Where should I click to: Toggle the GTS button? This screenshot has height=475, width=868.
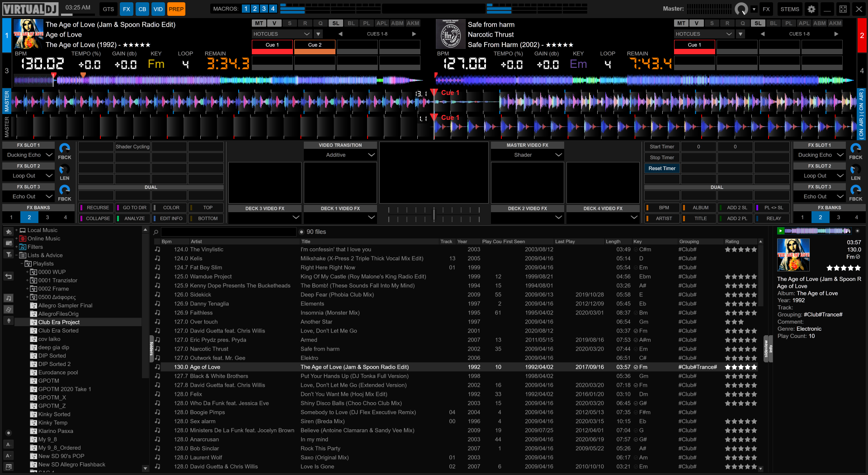pyautogui.click(x=108, y=9)
